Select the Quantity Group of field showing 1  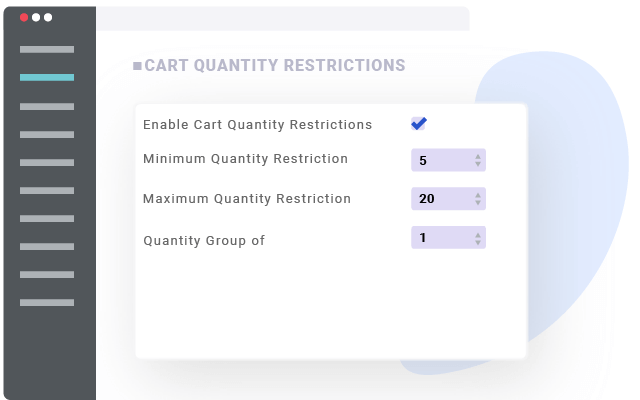(x=440, y=238)
